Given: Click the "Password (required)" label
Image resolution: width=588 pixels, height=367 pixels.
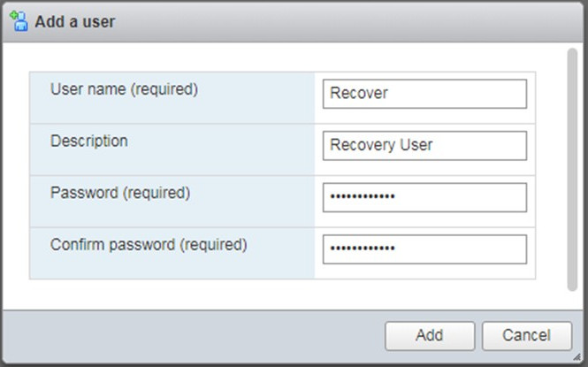Looking at the screenshot, I should tap(120, 193).
